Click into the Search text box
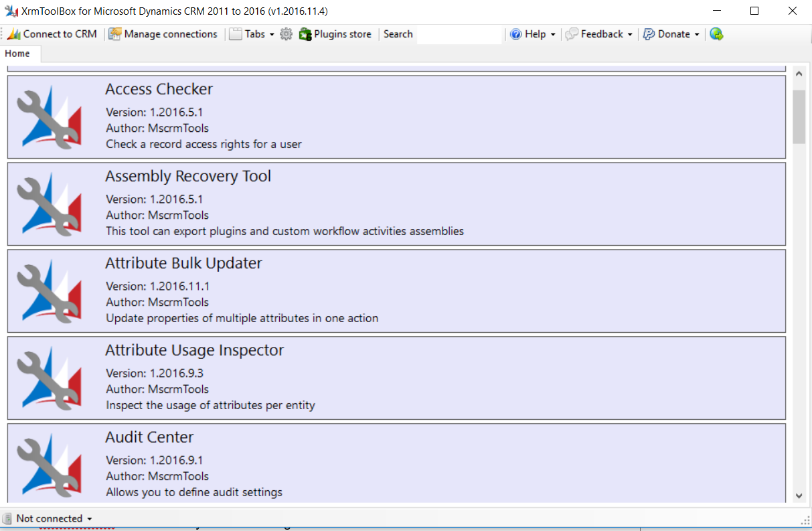Viewport: 812px width, 531px height. pos(459,35)
